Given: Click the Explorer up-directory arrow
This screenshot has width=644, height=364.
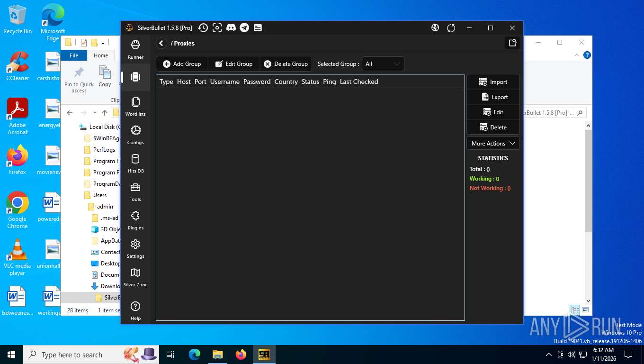Looking at the screenshot, I should pos(105,113).
